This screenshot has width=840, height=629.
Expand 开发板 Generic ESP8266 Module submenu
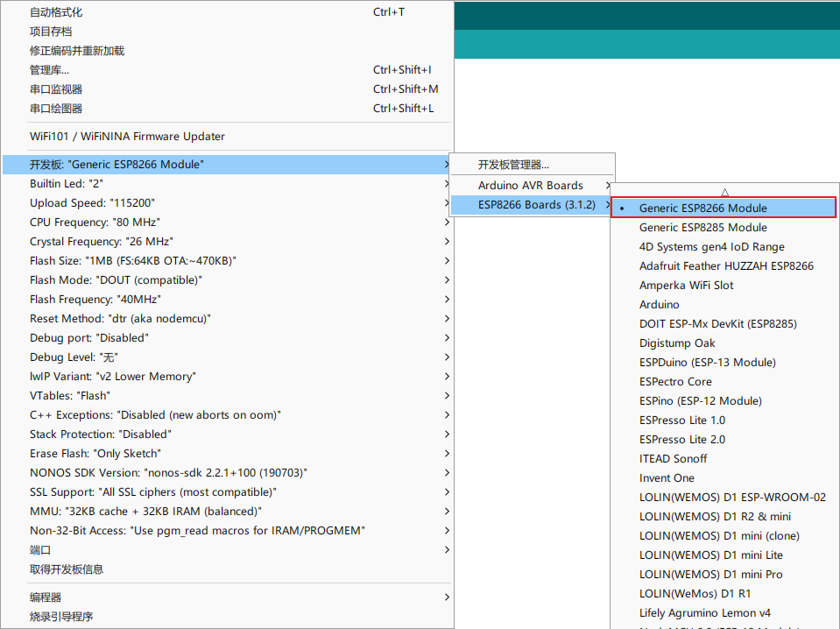(x=228, y=165)
